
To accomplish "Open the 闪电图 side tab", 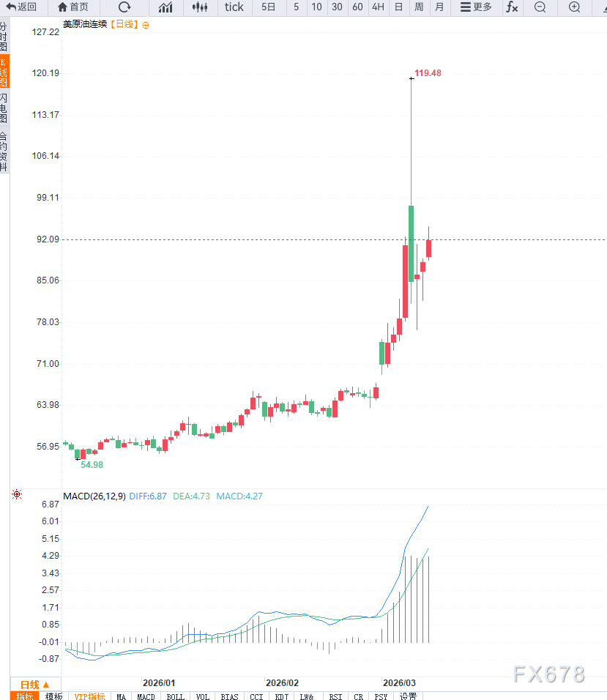I will coord(4,108).
